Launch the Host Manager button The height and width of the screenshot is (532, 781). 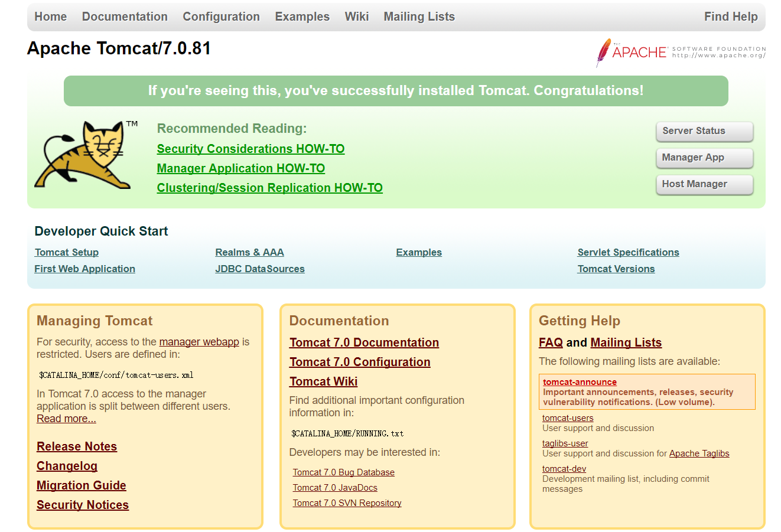(x=704, y=184)
